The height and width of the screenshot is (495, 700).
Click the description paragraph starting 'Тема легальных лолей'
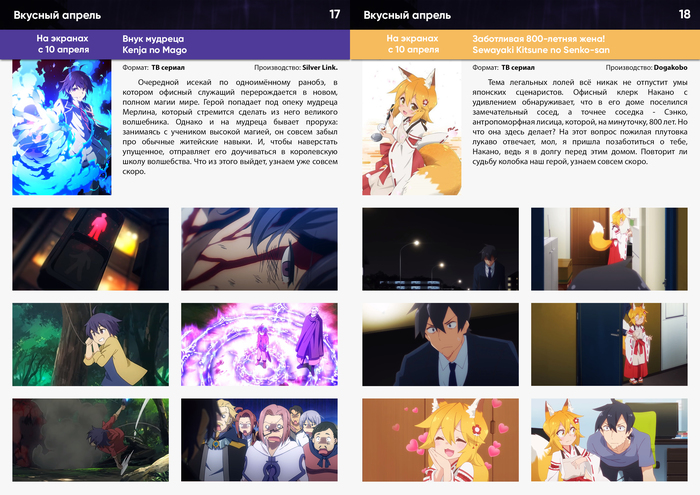pyautogui.click(x=580, y=122)
